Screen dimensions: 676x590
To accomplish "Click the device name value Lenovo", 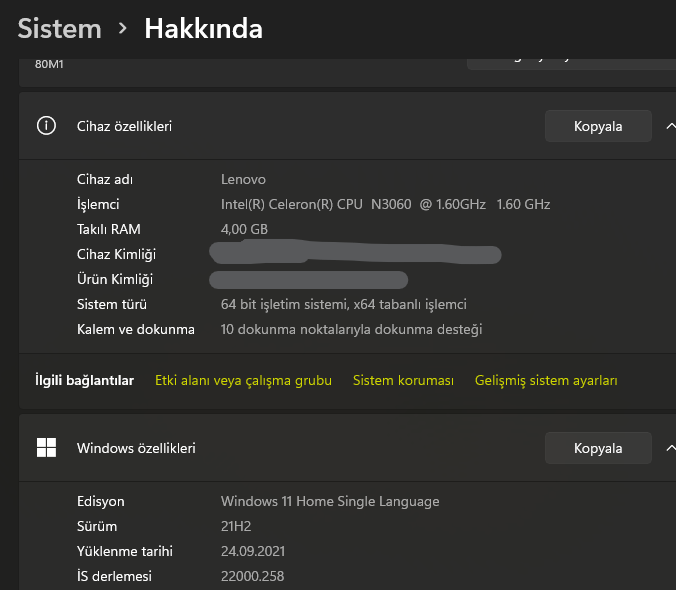I will 243,179.
